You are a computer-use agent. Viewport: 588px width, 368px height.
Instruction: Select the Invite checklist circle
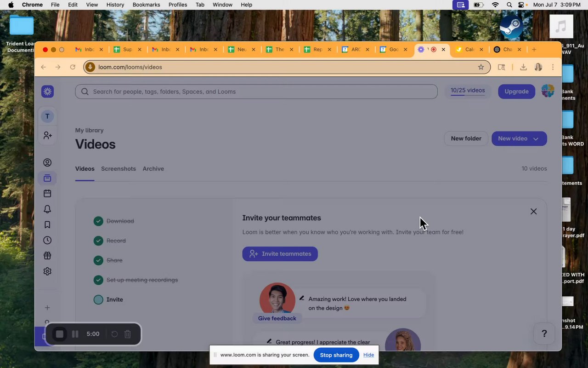pos(98,299)
